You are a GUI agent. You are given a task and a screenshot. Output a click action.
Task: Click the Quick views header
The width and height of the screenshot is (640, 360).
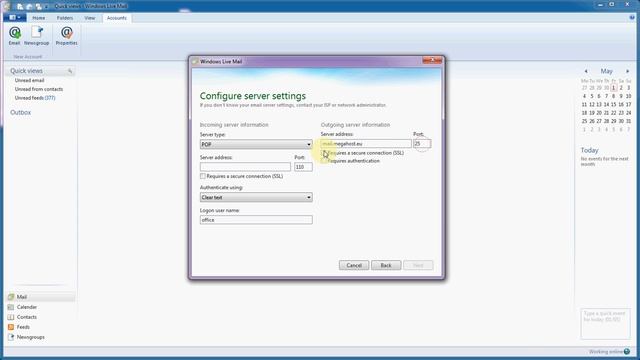click(x=26, y=71)
